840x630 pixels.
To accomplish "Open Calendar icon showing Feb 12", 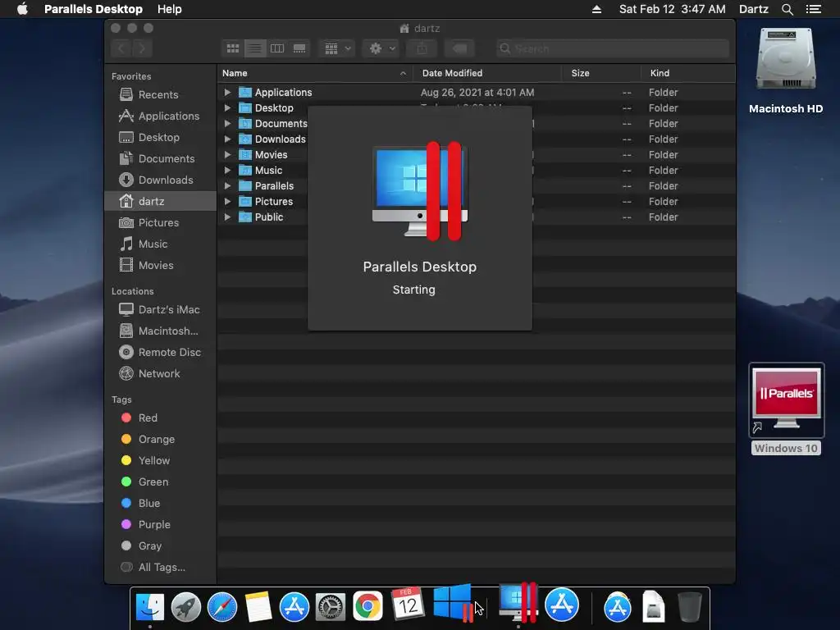I will pyautogui.click(x=407, y=605).
